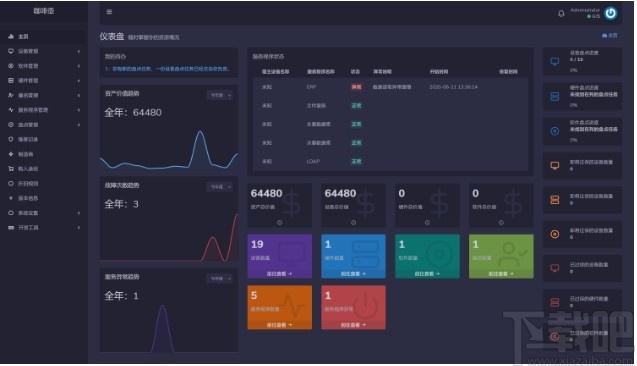Screen dimensions: 637x366
Task: Click the red server icon in the right column
Action: [555, 303]
